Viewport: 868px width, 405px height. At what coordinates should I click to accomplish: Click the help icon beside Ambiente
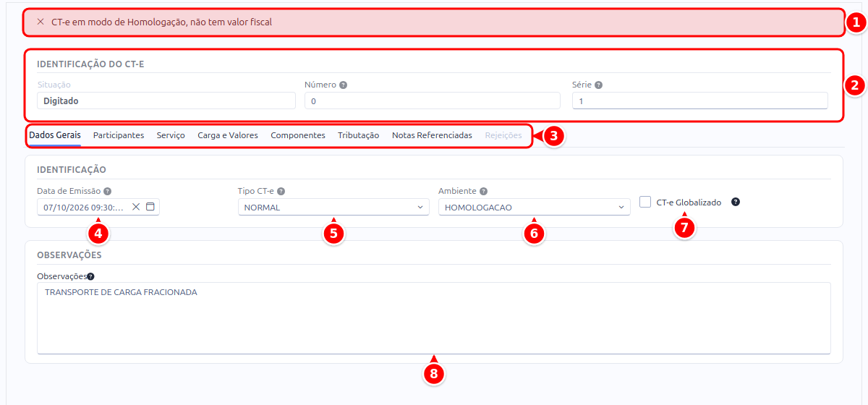click(483, 192)
